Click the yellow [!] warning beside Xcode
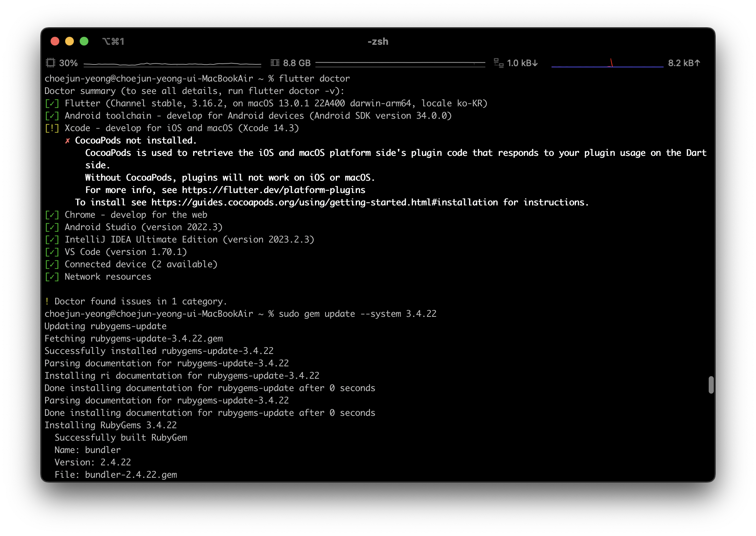Image resolution: width=756 pixels, height=536 pixels. 52,128
